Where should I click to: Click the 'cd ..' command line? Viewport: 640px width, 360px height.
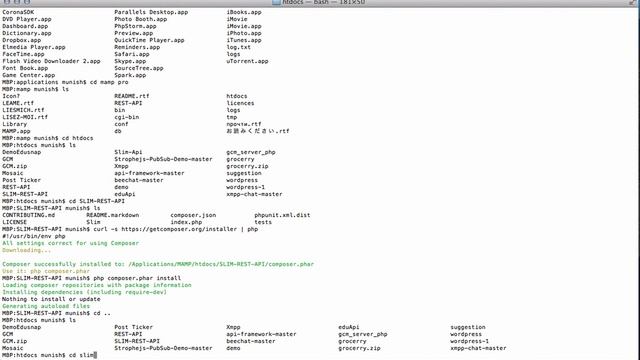56,313
